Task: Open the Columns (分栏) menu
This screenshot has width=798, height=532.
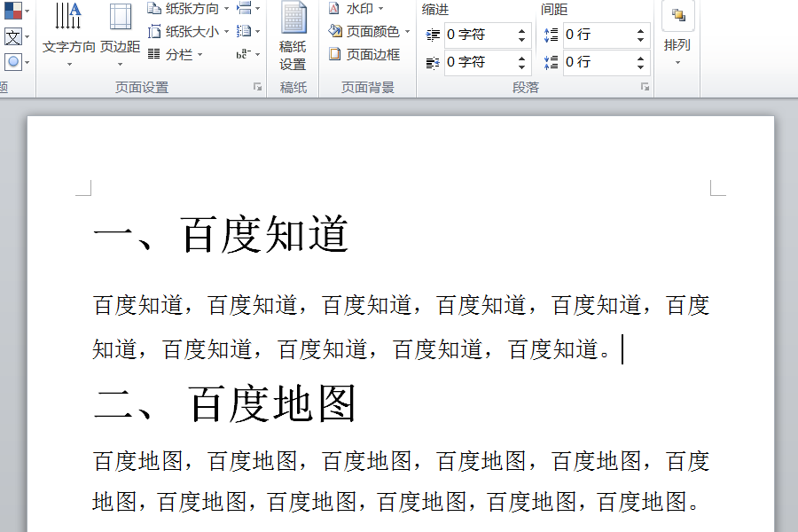Action: pos(176,54)
